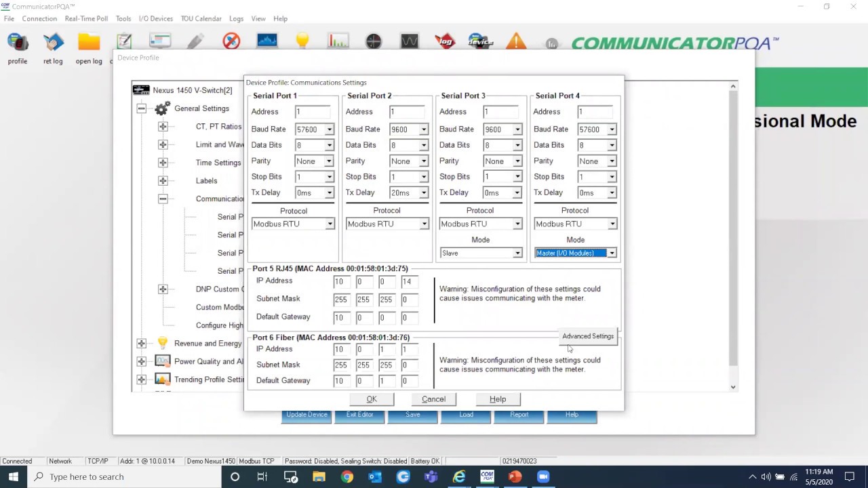Screen dimensions: 868x488
Task: Open Serial Port 4 Mode dropdown
Action: pos(612,253)
